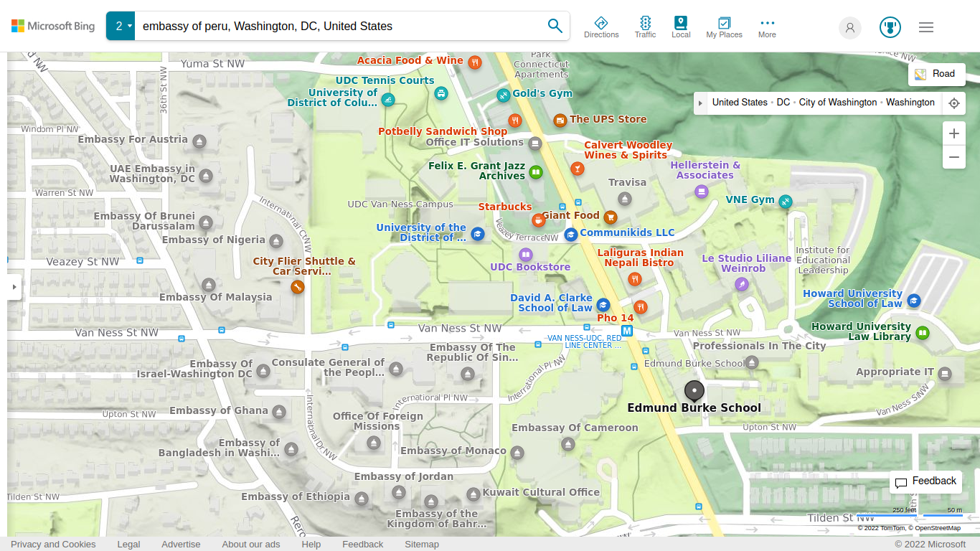Open About our ads link
980x551 pixels.
pyautogui.click(x=251, y=545)
